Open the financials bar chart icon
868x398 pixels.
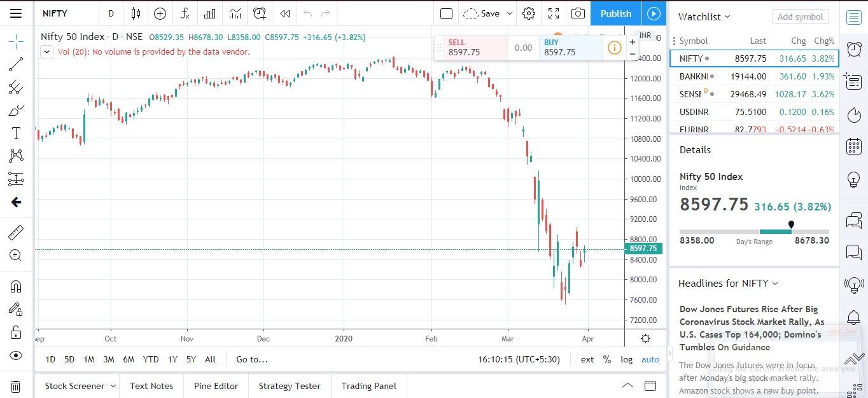(209, 13)
